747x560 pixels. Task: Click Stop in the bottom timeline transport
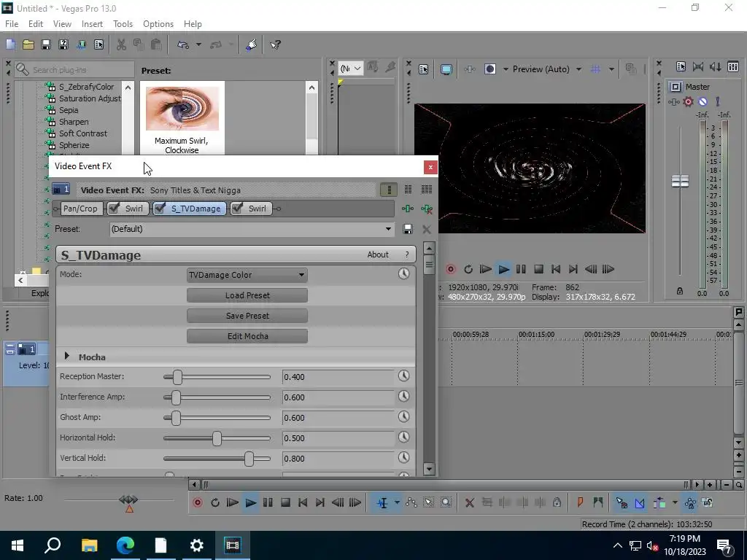coord(285,502)
